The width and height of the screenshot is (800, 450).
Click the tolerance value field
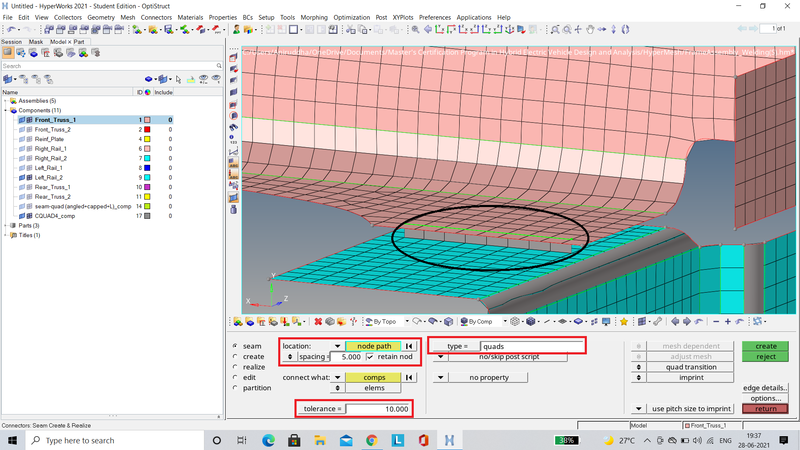(x=380, y=409)
